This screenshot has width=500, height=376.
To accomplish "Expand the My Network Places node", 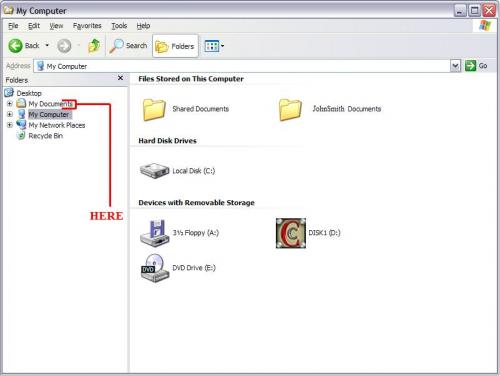I will (10, 125).
